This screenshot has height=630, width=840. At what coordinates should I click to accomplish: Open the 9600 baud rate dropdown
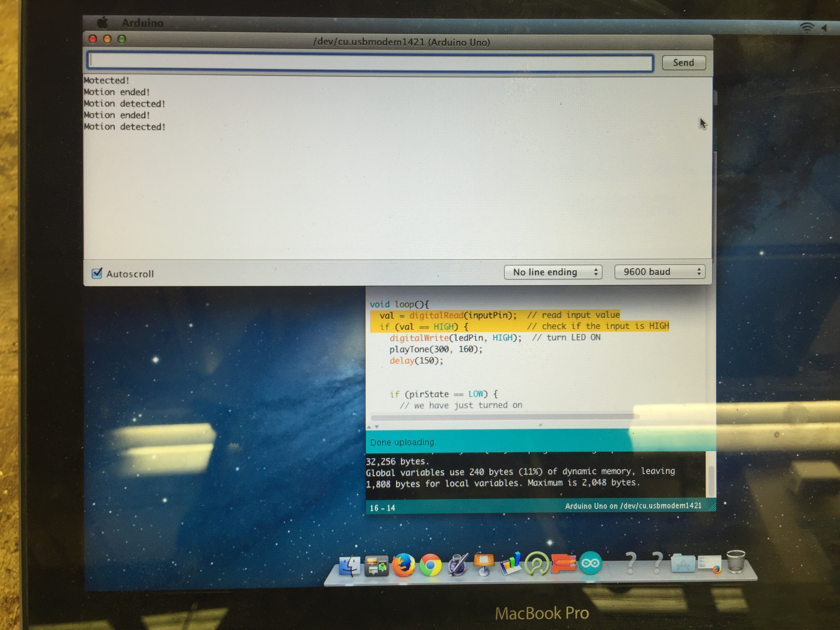pos(660,272)
